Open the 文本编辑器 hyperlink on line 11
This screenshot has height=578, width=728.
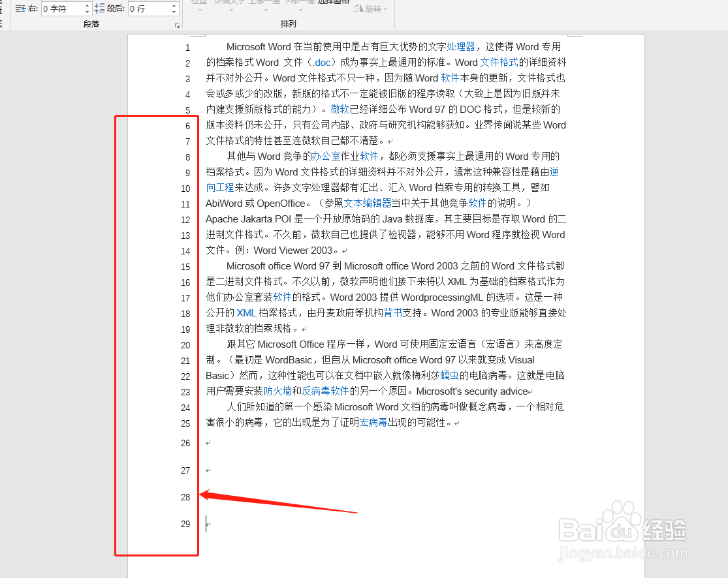coord(367,203)
